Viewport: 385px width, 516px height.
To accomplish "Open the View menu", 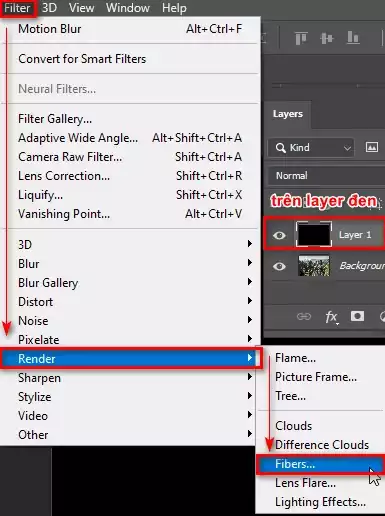I will [x=81, y=8].
